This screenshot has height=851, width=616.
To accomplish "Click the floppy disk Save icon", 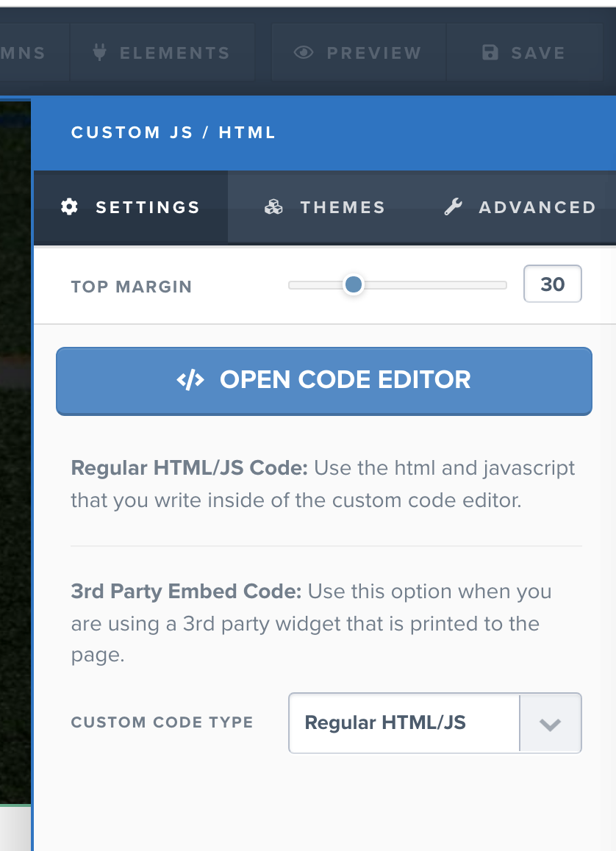I will [x=490, y=53].
